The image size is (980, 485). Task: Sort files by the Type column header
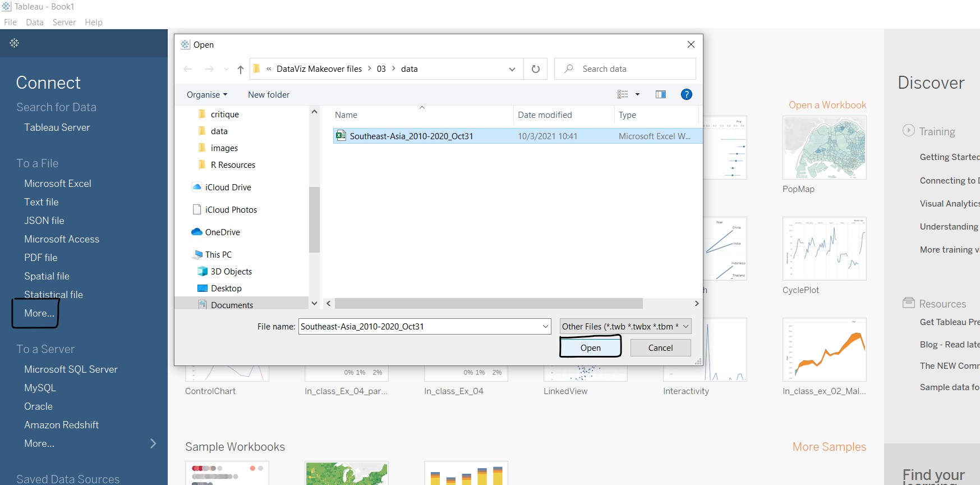click(627, 115)
